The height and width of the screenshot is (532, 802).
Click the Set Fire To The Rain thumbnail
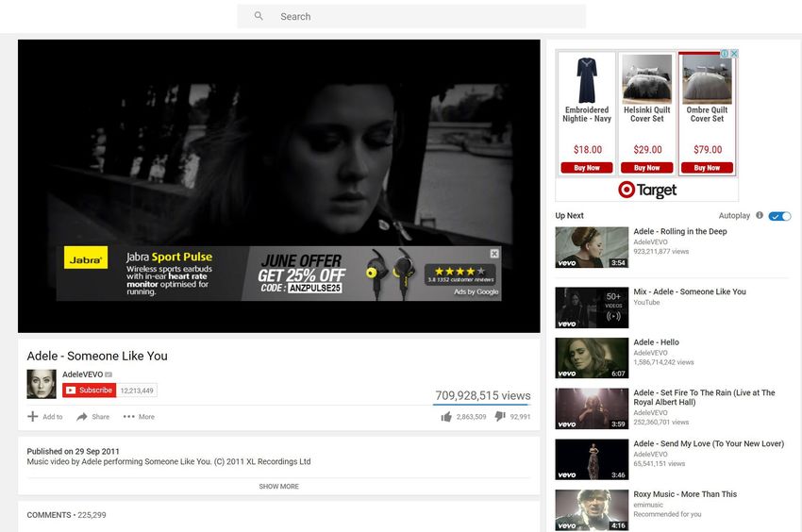[x=592, y=408]
